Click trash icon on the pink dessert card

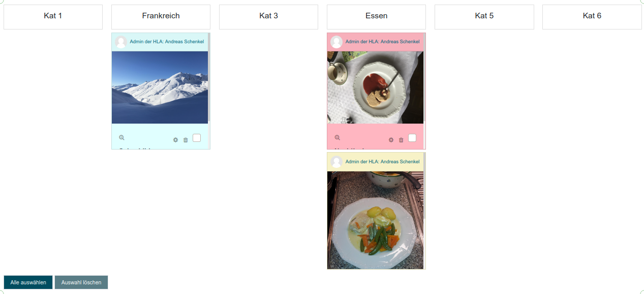click(401, 140)
